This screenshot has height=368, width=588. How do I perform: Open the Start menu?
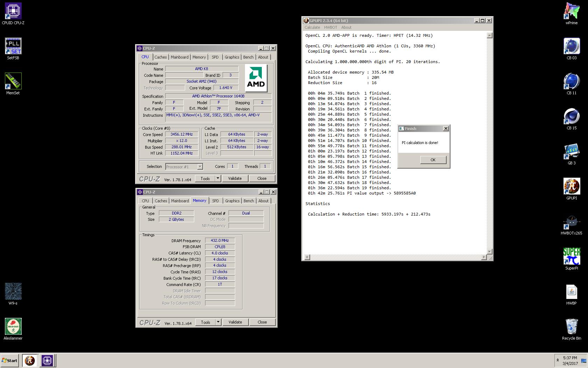coord(10,360)
